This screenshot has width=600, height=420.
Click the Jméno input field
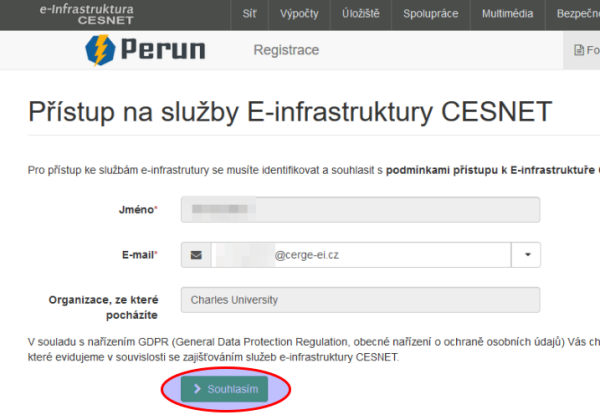pos(360,210)
